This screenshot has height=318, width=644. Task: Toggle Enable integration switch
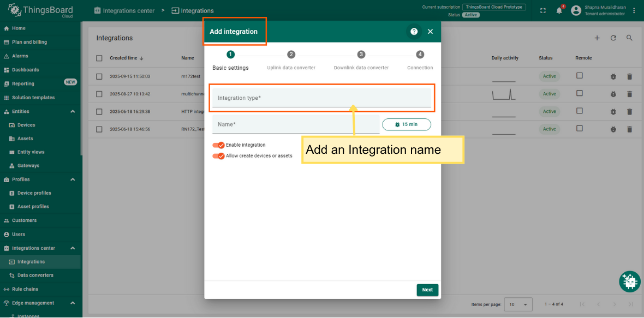(x=218, y=145)
